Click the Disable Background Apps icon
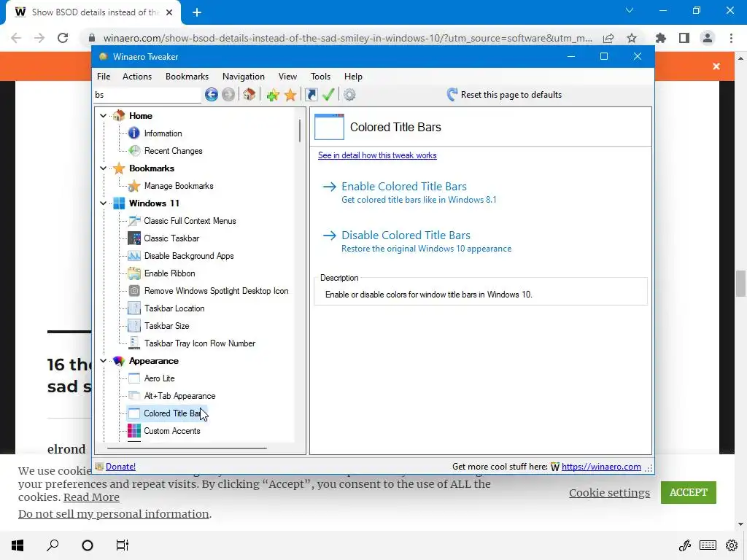This screenshot has width=747, height=560. click(x=134, y=256)
